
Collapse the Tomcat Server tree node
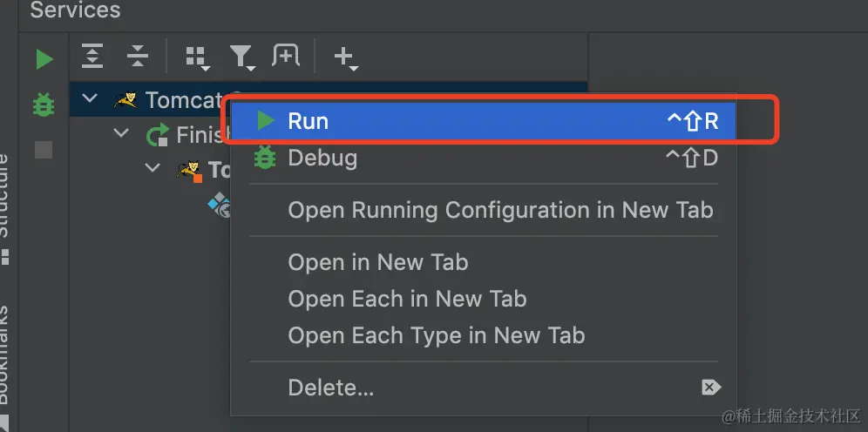(90, 99)
